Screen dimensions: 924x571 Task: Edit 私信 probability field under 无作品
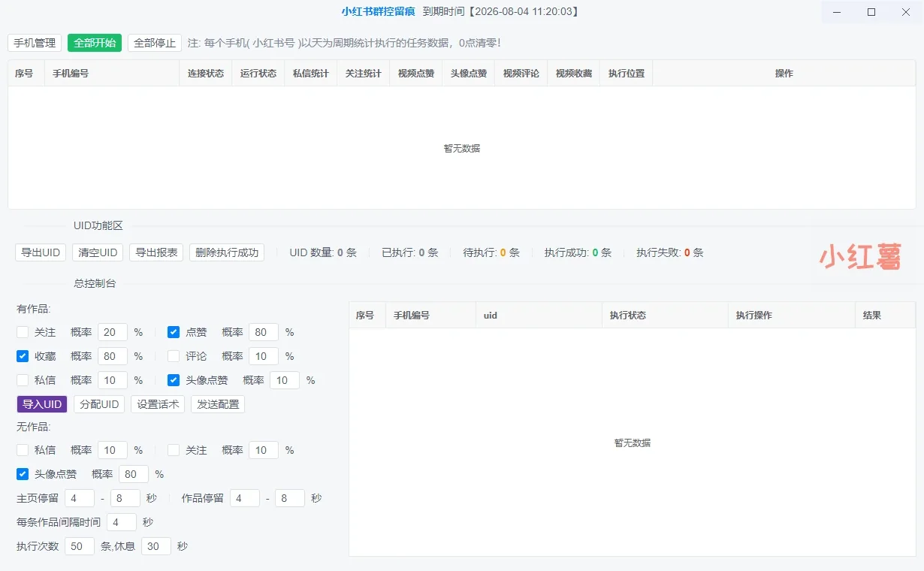(x=113, y=450)
